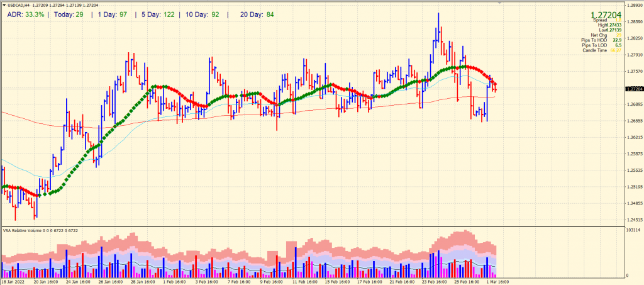Click the 1.24515 price axis label
The image size is (644, 285).
(x=635, y=220)
